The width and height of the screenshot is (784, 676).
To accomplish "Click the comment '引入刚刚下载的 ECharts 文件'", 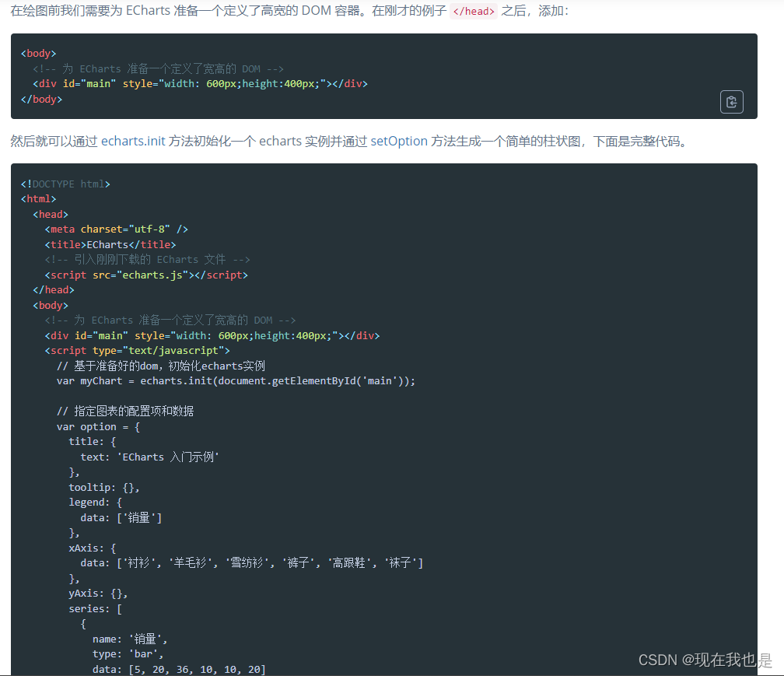I will pyautogui.click(x=148, y=260).
